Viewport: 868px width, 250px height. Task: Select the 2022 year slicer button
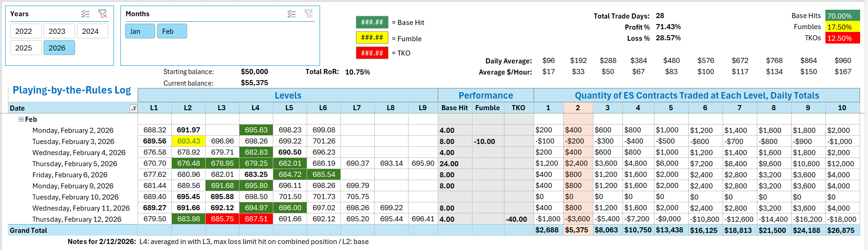click(24, 31)
